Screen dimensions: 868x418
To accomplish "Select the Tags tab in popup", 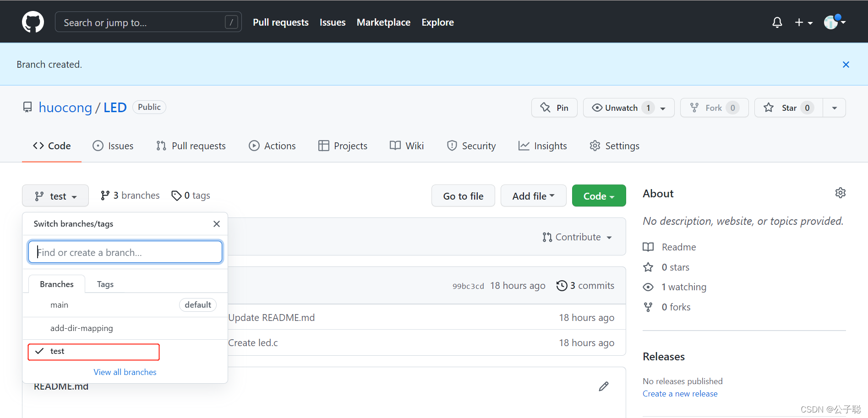I will tap(105, 284).
